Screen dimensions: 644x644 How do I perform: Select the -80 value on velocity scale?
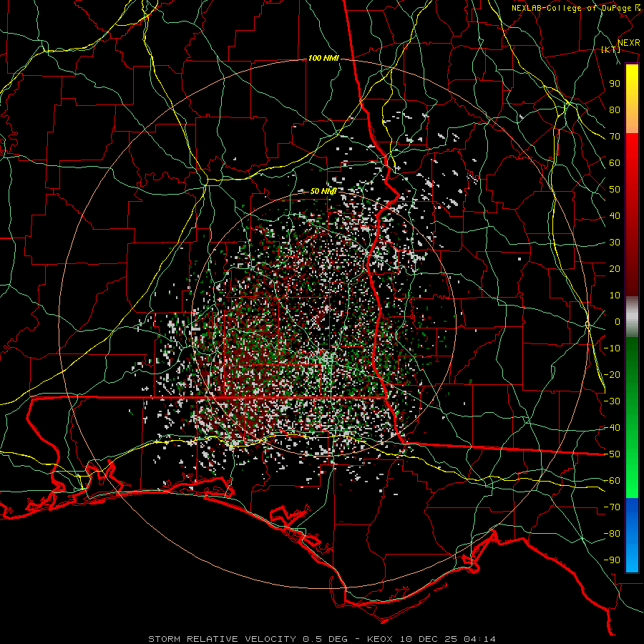612,534
